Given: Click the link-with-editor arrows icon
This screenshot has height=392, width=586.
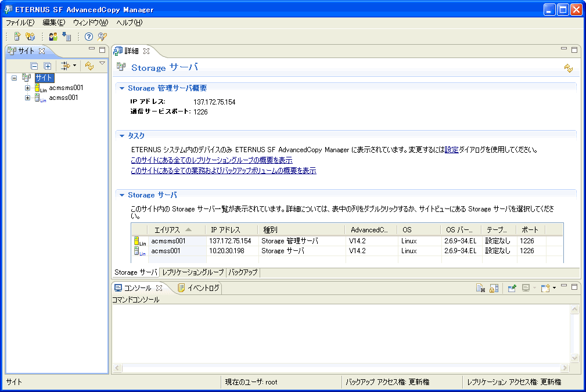Looking at the screenshot, I should click(66, 66).
